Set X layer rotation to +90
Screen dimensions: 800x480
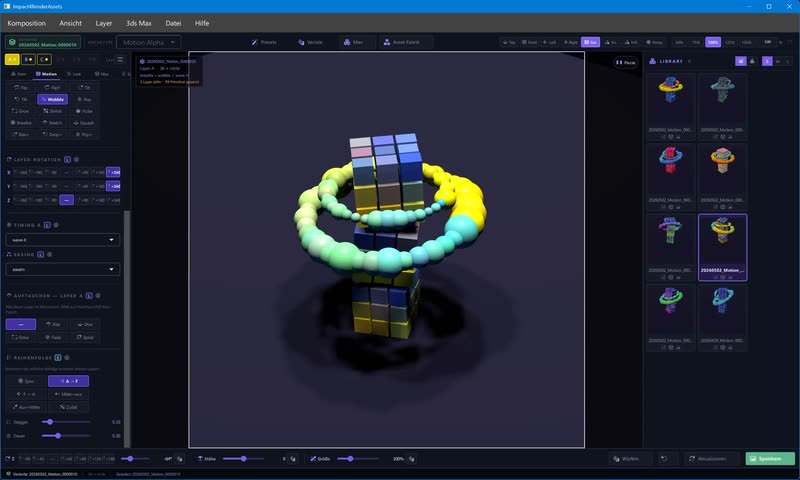[x=83, y=172]
